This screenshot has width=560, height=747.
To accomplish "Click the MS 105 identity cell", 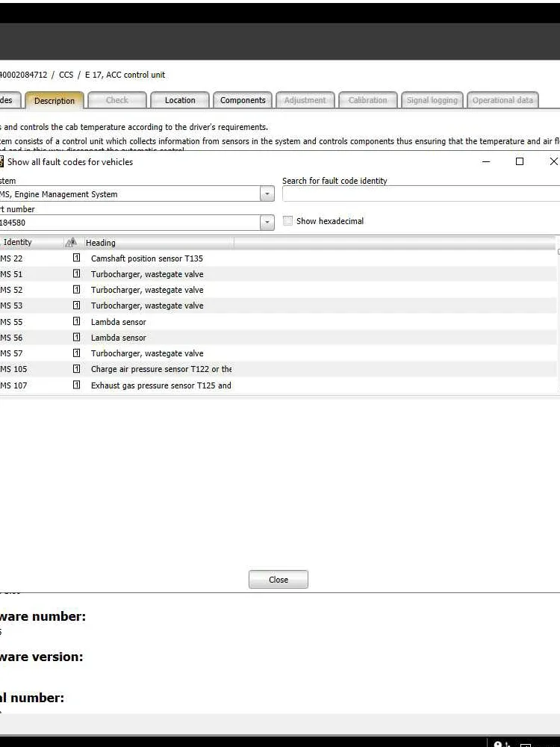I will pos(13,369).
